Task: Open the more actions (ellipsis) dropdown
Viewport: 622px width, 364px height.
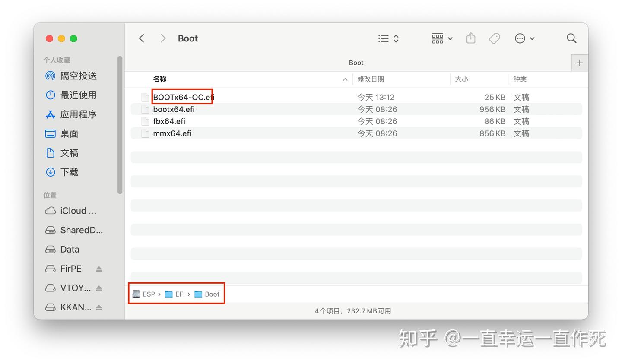Action: (532, 38)
